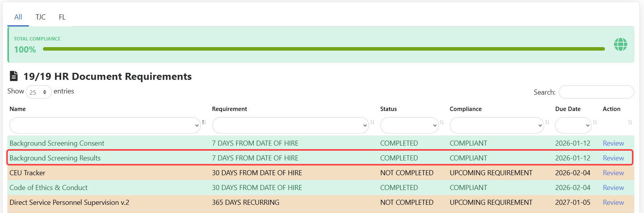Sort the table by Requirement column
The image size is (644, 213).
pyautogui.click(x=372, y=122)
